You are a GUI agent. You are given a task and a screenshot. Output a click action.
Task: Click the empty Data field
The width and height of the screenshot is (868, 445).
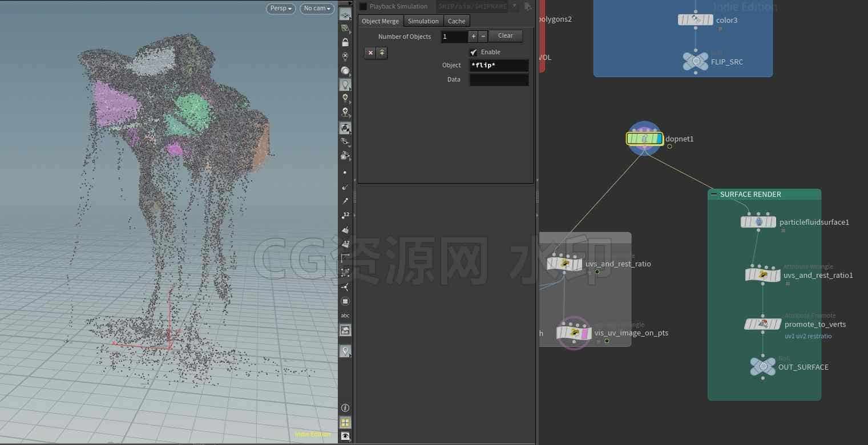pyautogui.click(x=499, y=80)
